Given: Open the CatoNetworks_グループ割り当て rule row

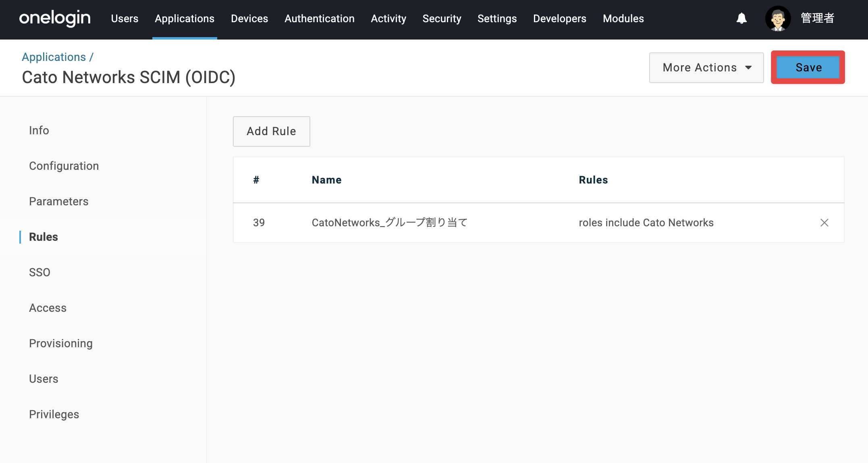Looking at the screenshot, I should point(538,223).
